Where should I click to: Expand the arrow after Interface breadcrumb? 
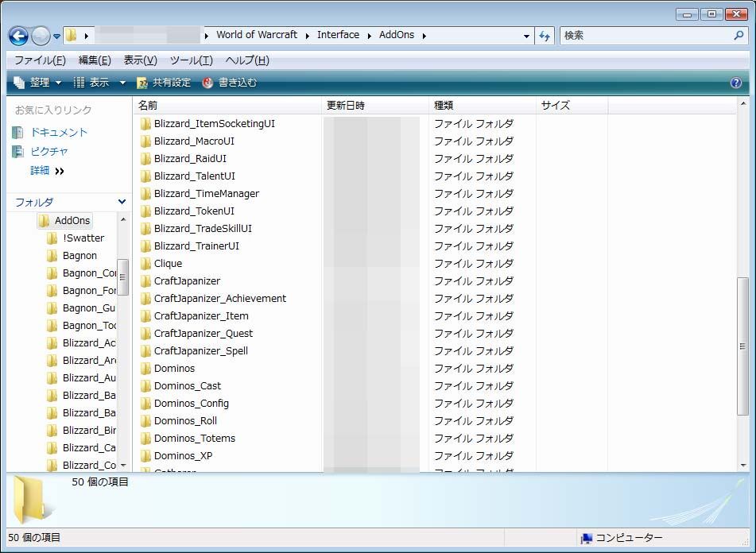coord(369,36)
